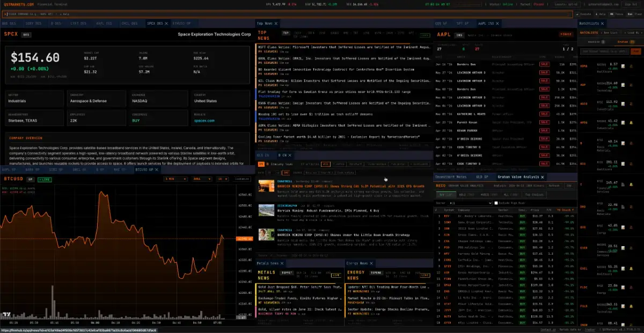Viewport: 644px width, 333px height.
Task: Open the Sector All dropdown
Action: (x=469, y=203)
